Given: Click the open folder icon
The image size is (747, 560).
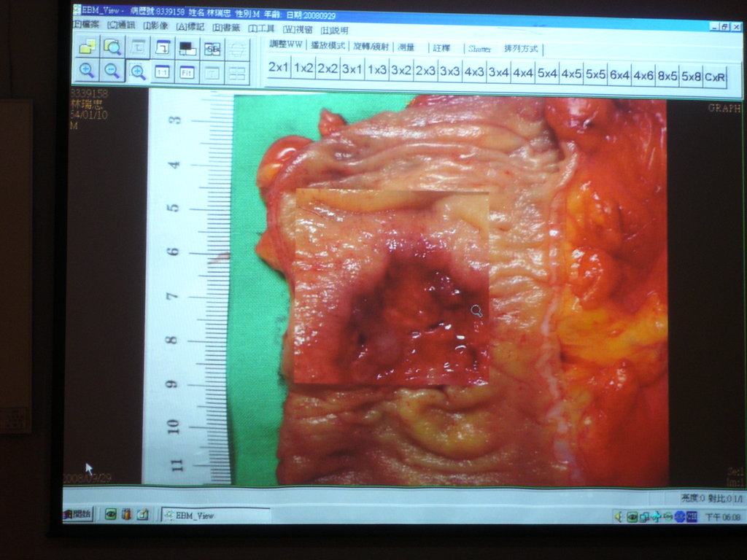Looking at the screenshot, I should (x=88, y=47).
